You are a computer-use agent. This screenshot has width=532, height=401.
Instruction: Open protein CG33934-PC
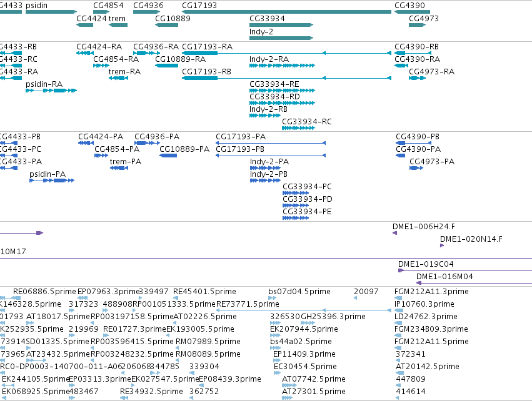tap(307, 187)
